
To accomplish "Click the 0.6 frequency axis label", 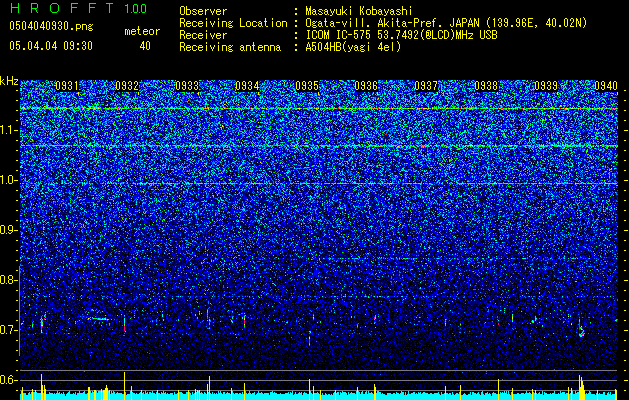I will point(9,380).
